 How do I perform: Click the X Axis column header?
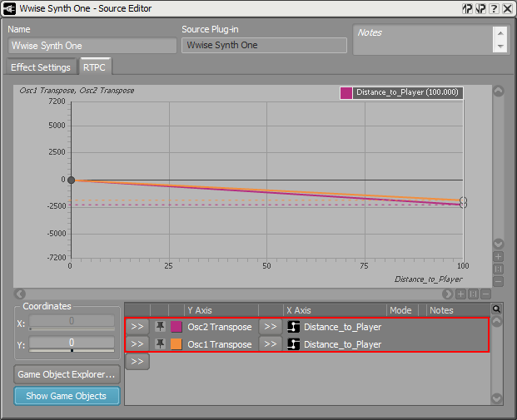335,310
